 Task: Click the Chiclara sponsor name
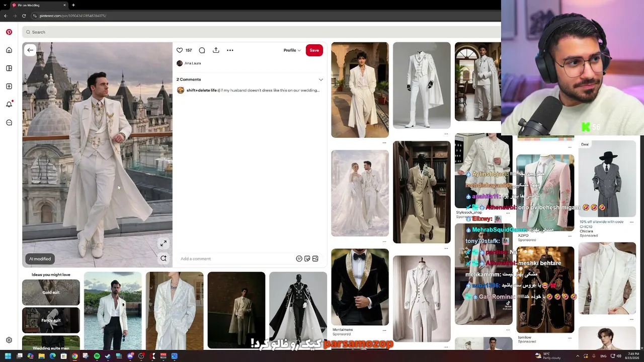[586, 231]
